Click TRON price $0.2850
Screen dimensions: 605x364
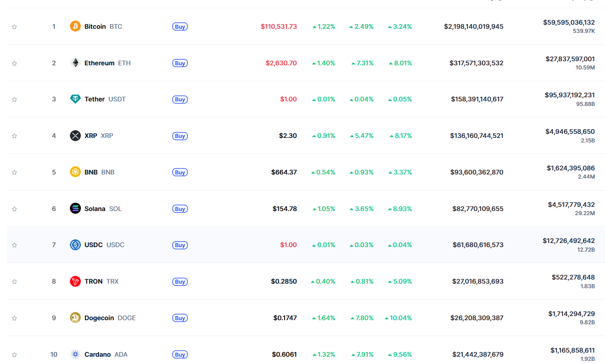284,281
